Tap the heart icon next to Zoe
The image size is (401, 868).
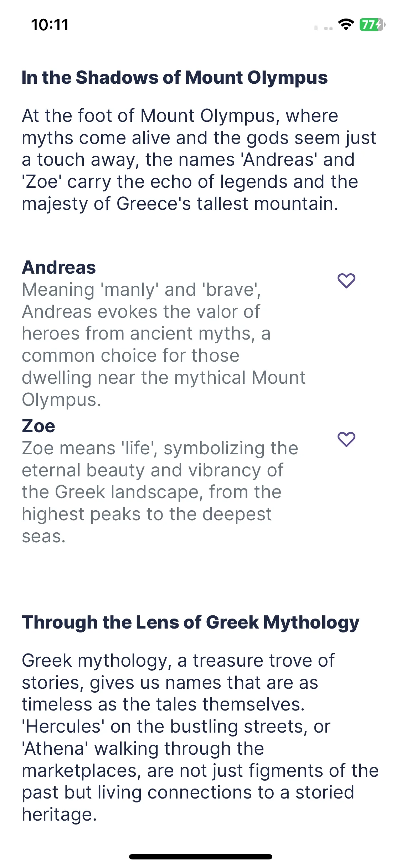pos(346,439)
